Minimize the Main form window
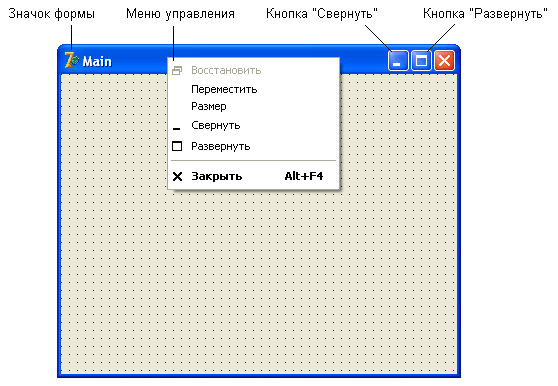 [x=398, y=61]
